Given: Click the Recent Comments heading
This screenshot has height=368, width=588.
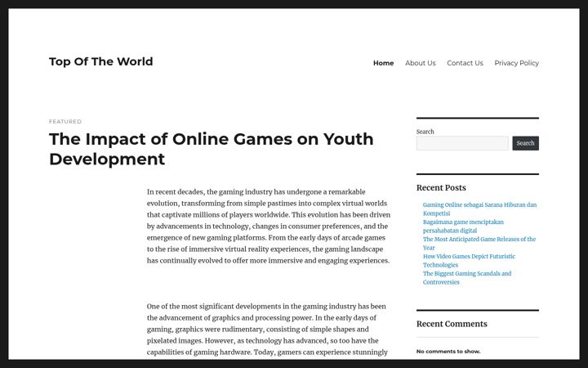Looking at the screenshot, I should coord(452,324).
